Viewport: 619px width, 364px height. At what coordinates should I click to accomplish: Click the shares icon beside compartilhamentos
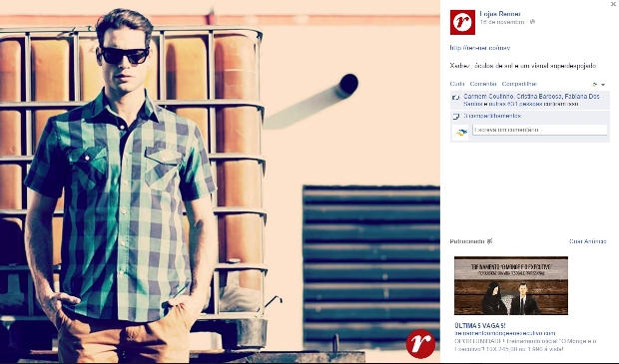coord(456,117)
